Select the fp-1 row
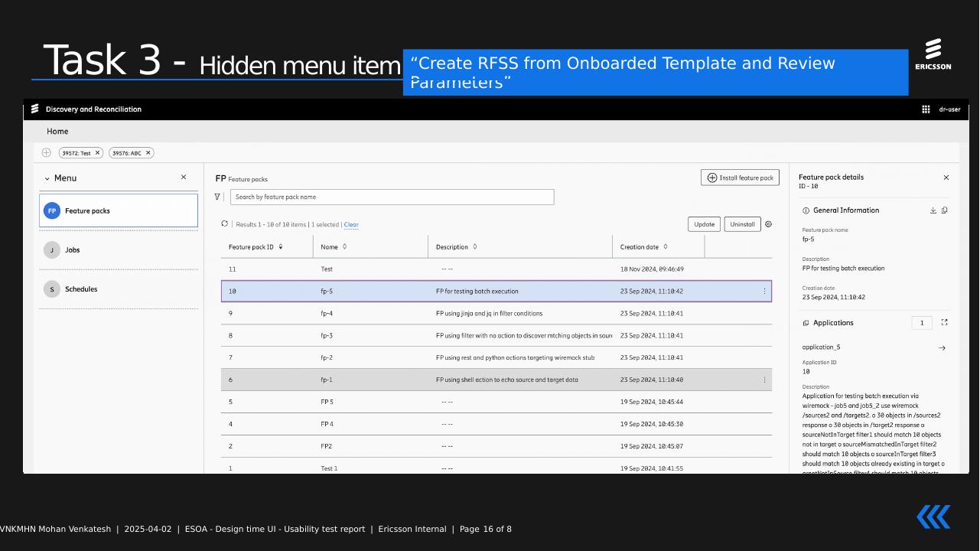This screenshot has height=551, width=980. click(x=497, y=380)
